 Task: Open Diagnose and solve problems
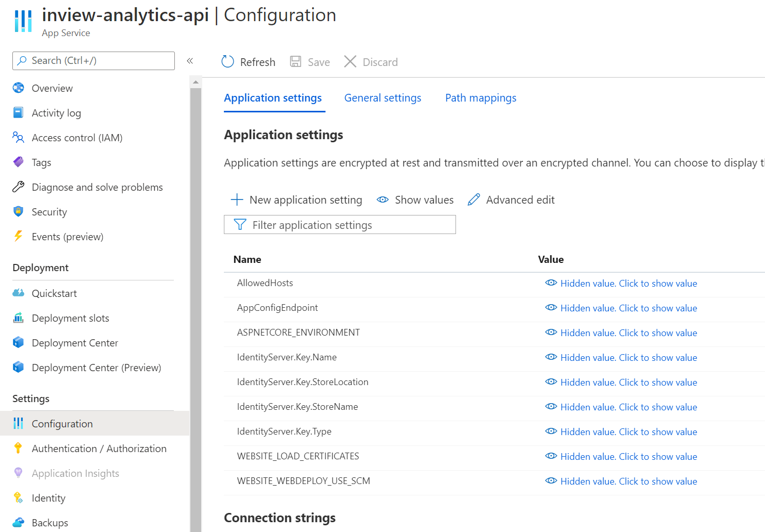[97, 187]
